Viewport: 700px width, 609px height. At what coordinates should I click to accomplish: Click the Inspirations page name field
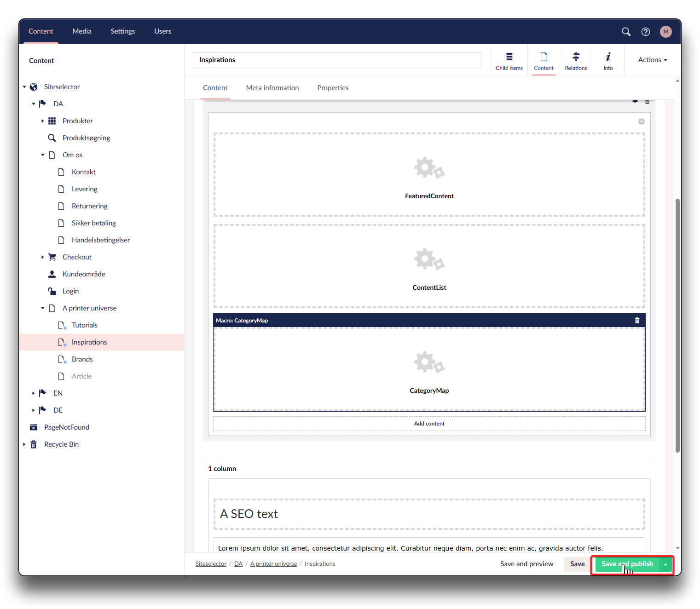[x=337, y=60]
